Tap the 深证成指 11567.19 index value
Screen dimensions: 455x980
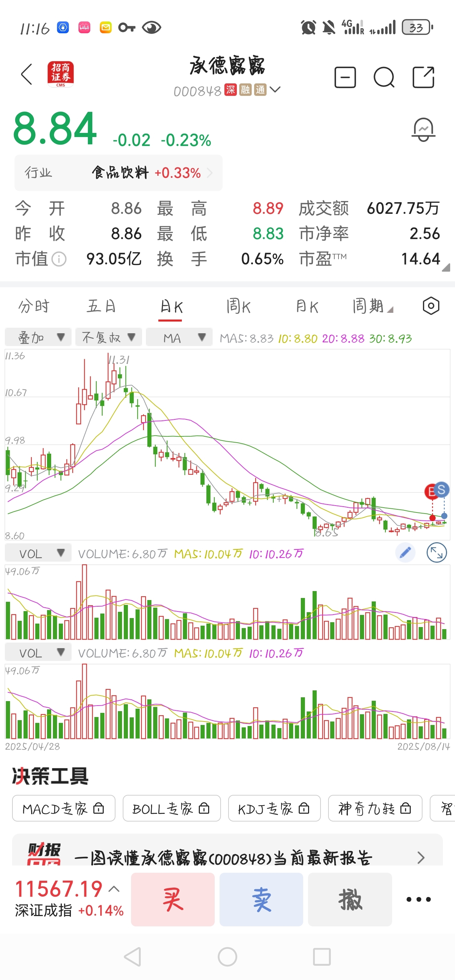58,889
